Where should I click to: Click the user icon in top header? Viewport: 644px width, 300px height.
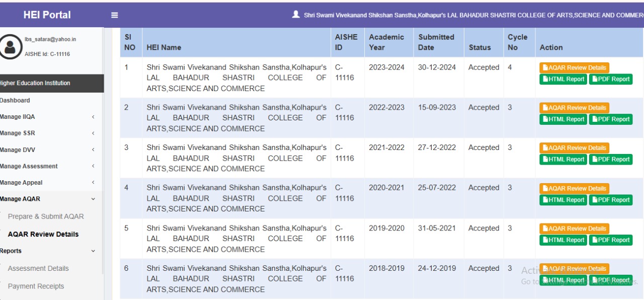point(296,15)
